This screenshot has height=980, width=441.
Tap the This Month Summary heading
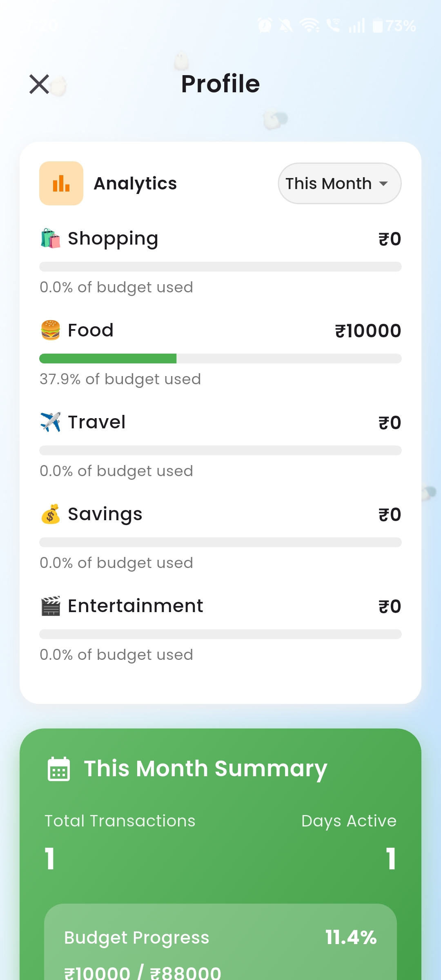point(205,769)
